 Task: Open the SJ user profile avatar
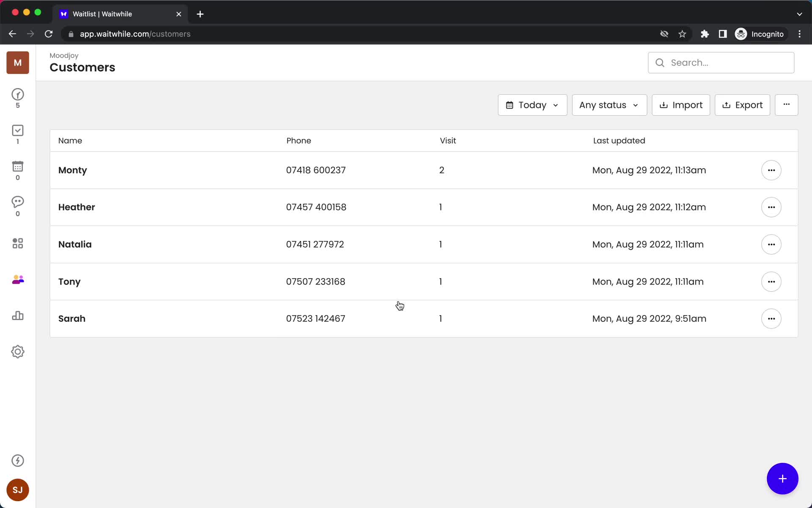point(18,490)
